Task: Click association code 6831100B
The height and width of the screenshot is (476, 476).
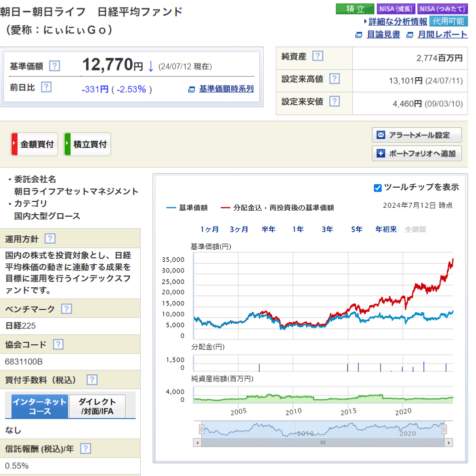Action: click(x=24, y=361)
